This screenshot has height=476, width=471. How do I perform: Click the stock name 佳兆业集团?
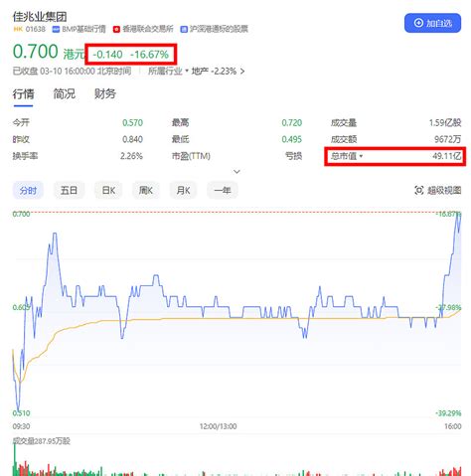[40, 17]
